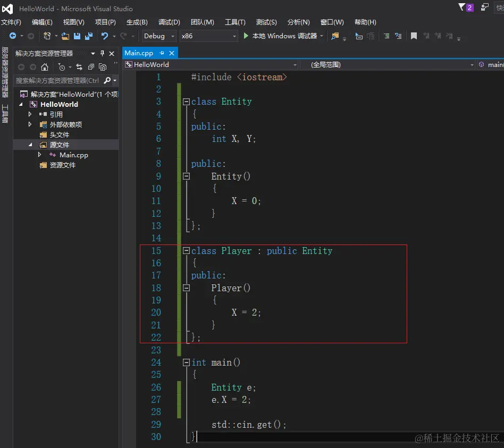Click the Pending Changes Filter clock icon
Screen dimensions: 504x448
click(x=61, y=67)
